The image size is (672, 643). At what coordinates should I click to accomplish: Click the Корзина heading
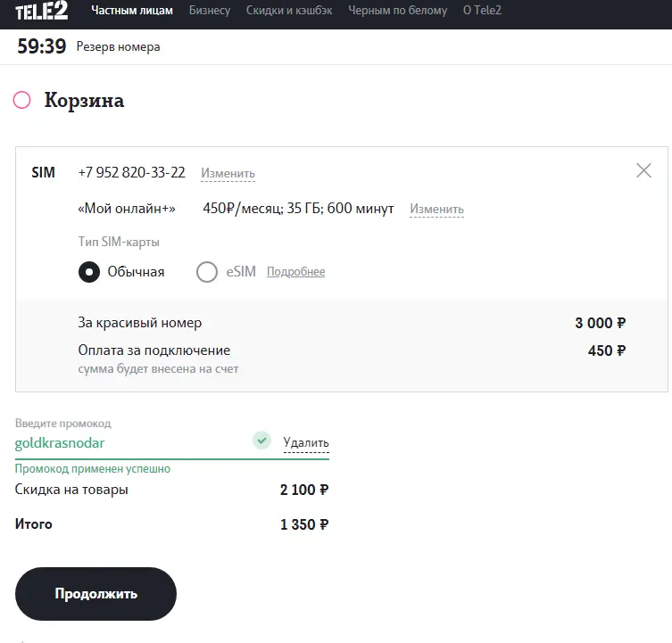(85, 101)
